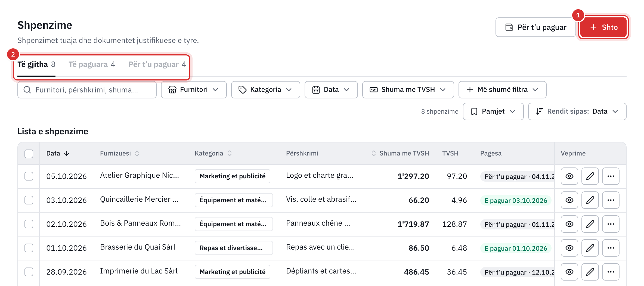This screenshot has width=644, height=286.
Task: Open more actions for Quincaillerie Mercier row
Action: point(611,200)
